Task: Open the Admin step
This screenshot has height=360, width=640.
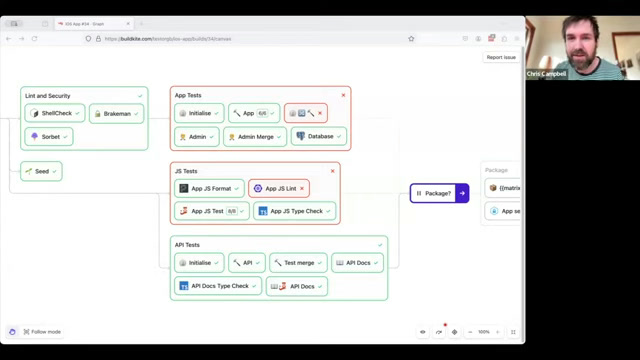Action: click(197, 137)
